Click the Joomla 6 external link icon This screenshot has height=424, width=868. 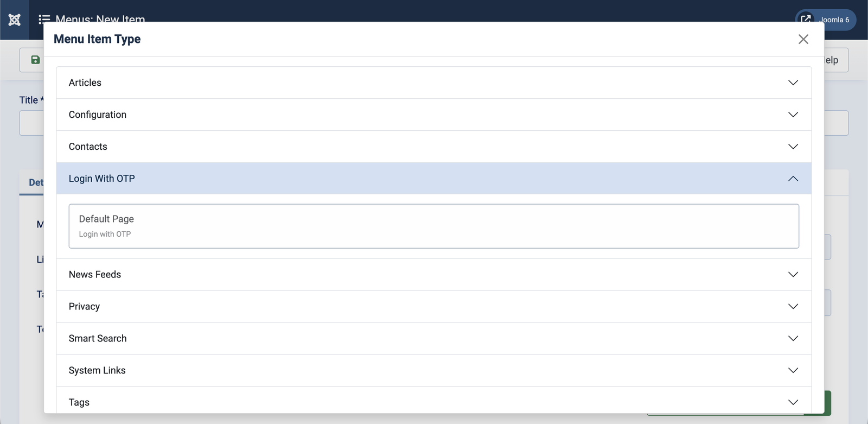pyautogui.click(x=806, y=20)
